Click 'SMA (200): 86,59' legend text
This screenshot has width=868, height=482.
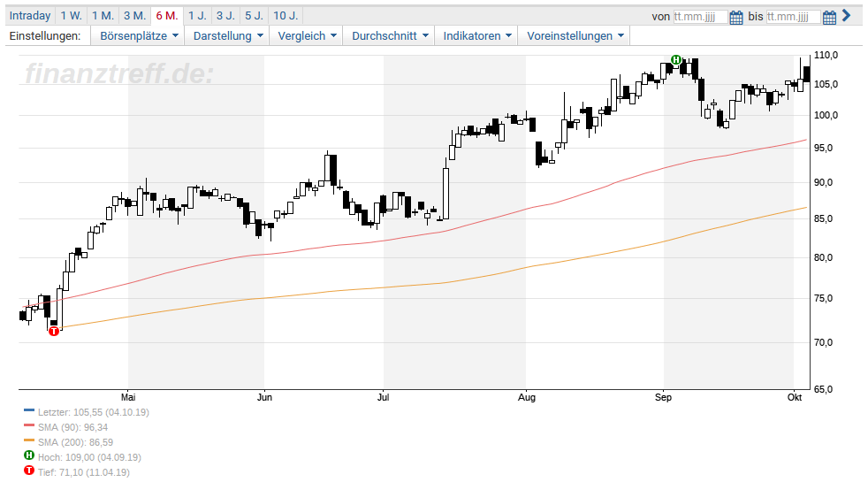tap(75, 442)
